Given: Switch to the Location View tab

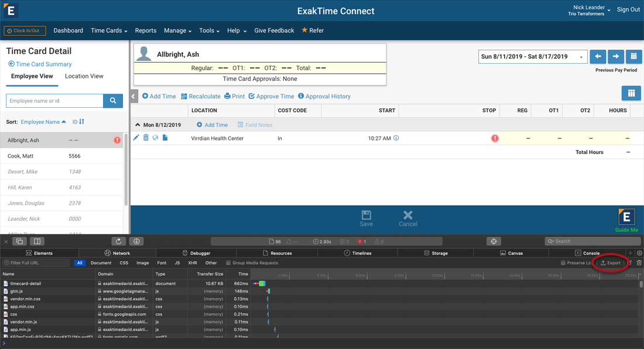Looking at the screenshot, I should 84,76.
